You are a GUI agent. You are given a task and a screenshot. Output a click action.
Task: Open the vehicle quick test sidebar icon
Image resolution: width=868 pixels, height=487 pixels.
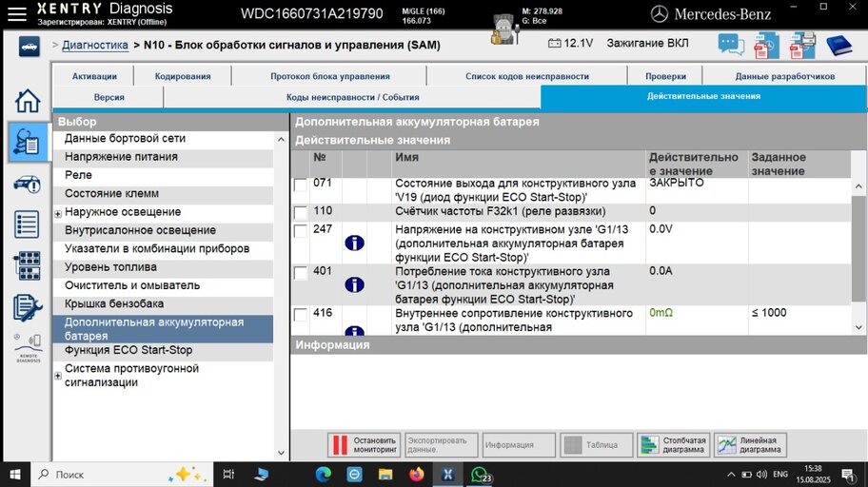[x=28, y=184]
